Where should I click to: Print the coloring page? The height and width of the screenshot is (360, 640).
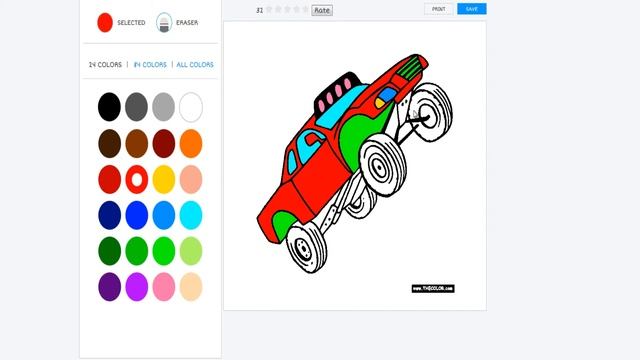pos(439,9)
